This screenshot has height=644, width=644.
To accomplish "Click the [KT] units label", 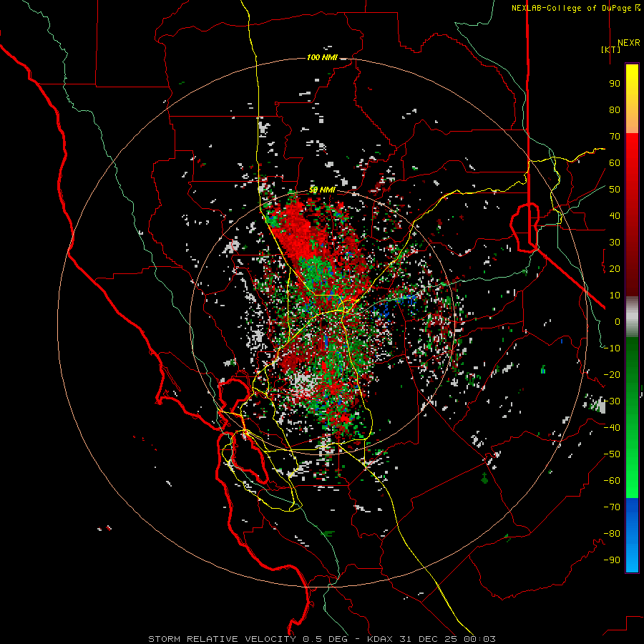I will [x=610, y=49].
